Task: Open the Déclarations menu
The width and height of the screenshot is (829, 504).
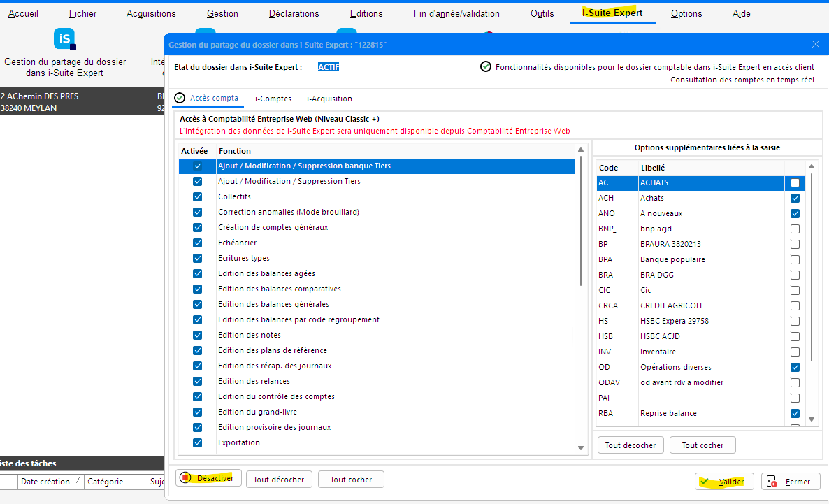Action: [294, 13]
